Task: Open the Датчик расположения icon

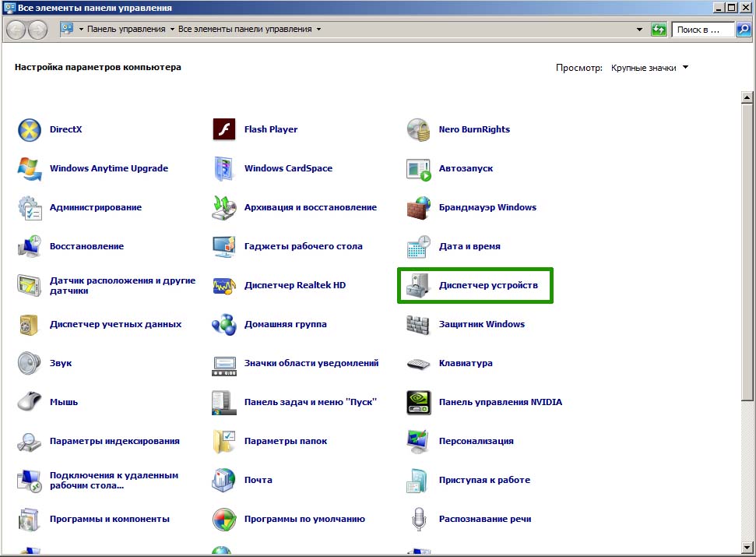Action: point(30,285)
